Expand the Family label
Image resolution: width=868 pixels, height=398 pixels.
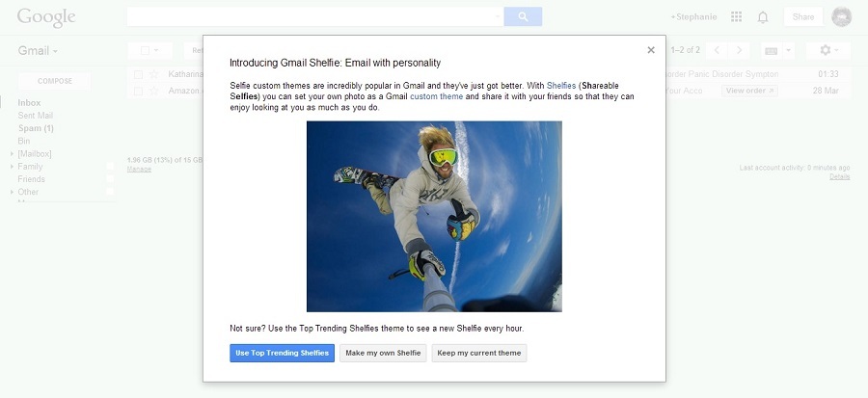click(x=12, y=167)
